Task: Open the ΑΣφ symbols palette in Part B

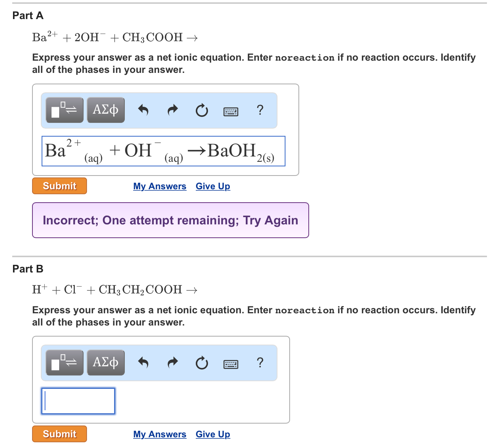Action: click(106, 363)
